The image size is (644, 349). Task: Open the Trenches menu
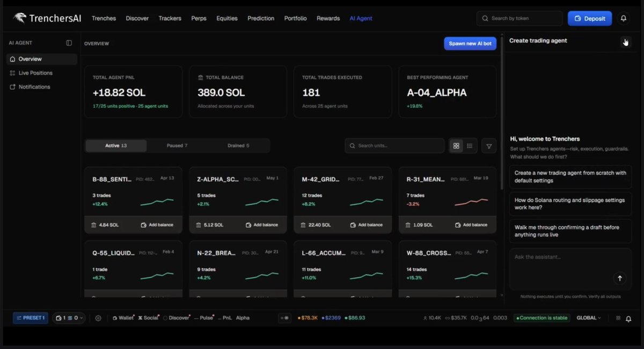coord(104,18)
